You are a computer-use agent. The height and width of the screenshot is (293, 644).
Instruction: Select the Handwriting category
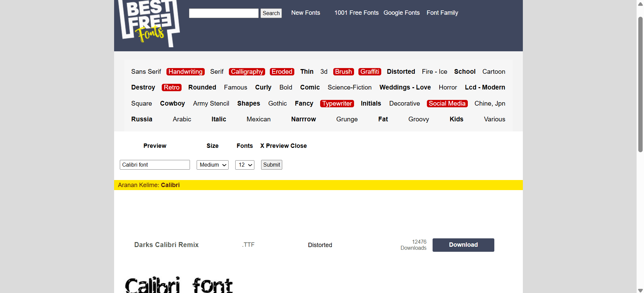coord(186,72)
